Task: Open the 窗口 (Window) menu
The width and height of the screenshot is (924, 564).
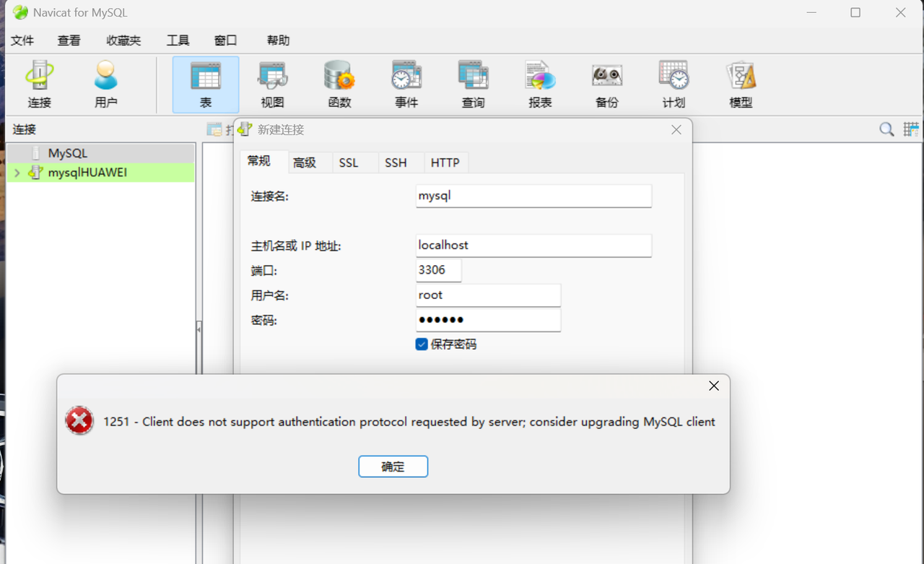Action: (226, 40)
